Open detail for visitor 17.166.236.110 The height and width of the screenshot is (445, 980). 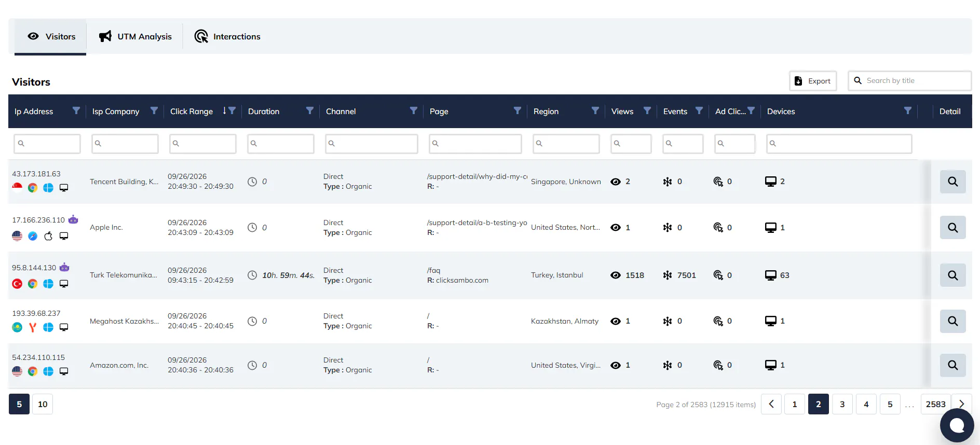point(952,227)
